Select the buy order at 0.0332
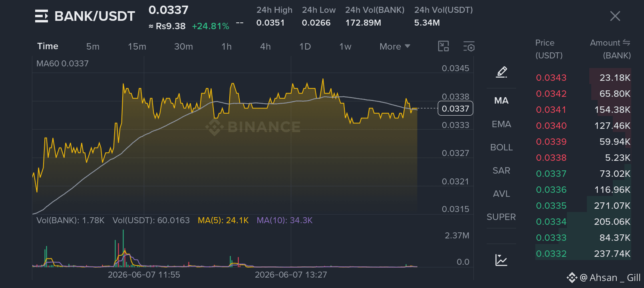644x288 pixels. [583, 254]
